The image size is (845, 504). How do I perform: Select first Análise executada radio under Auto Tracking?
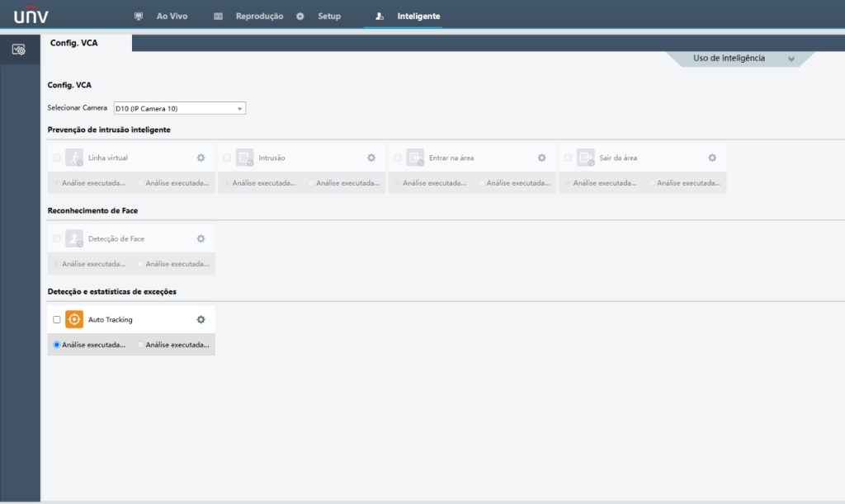[57, 345]
